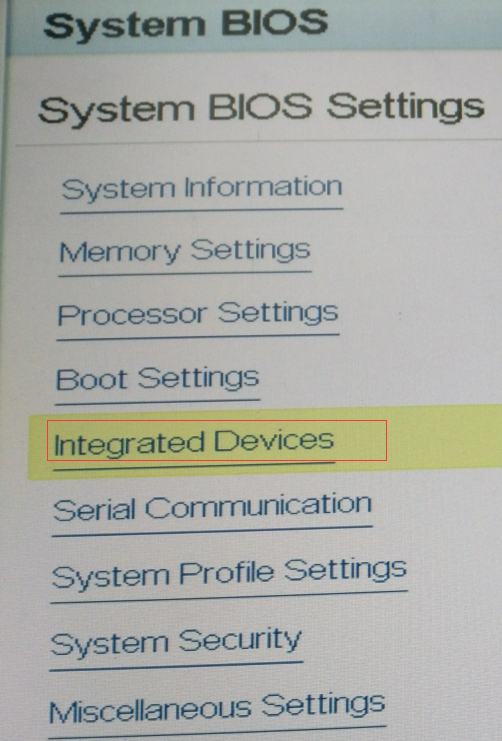Open the highlighted Integrated Devices entry
This screenshot has height=741, width=502.
pos(194,443)
